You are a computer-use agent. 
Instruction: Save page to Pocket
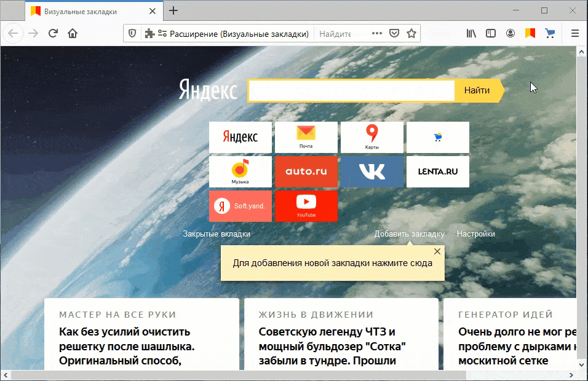coord(394,34)
